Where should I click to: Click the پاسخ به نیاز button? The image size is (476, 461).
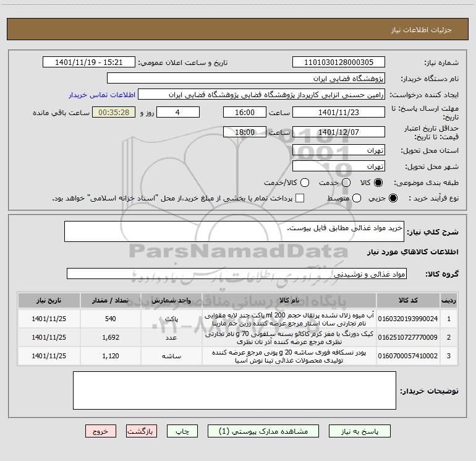pos(360,431)
